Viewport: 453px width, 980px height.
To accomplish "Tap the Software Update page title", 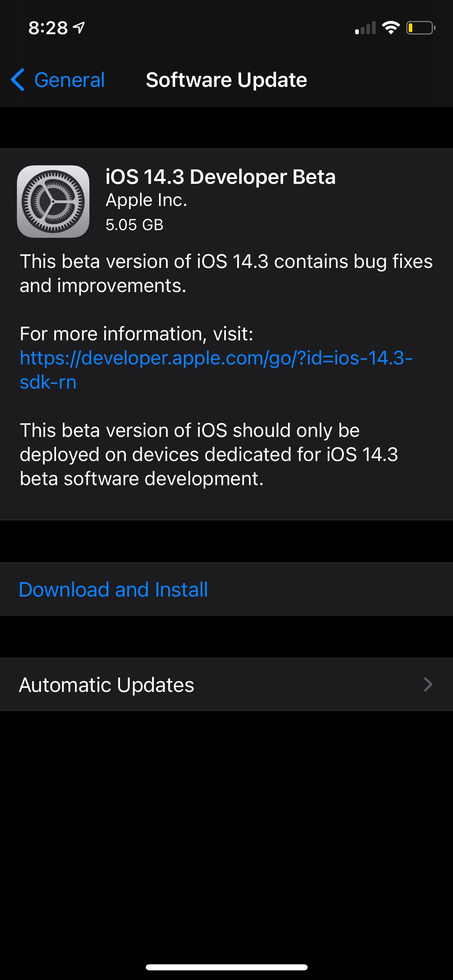I will point(226,80).
